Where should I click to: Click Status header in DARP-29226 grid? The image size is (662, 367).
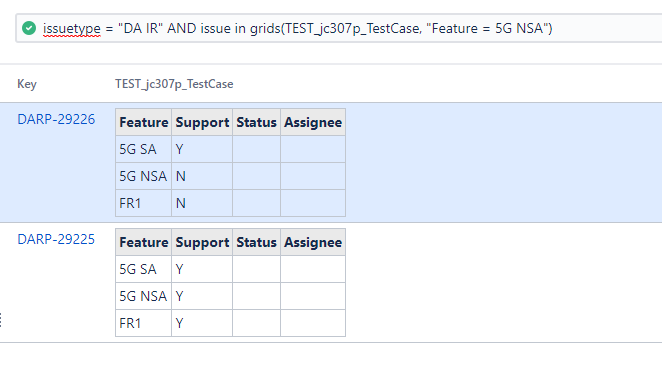(x=256, y=122)
